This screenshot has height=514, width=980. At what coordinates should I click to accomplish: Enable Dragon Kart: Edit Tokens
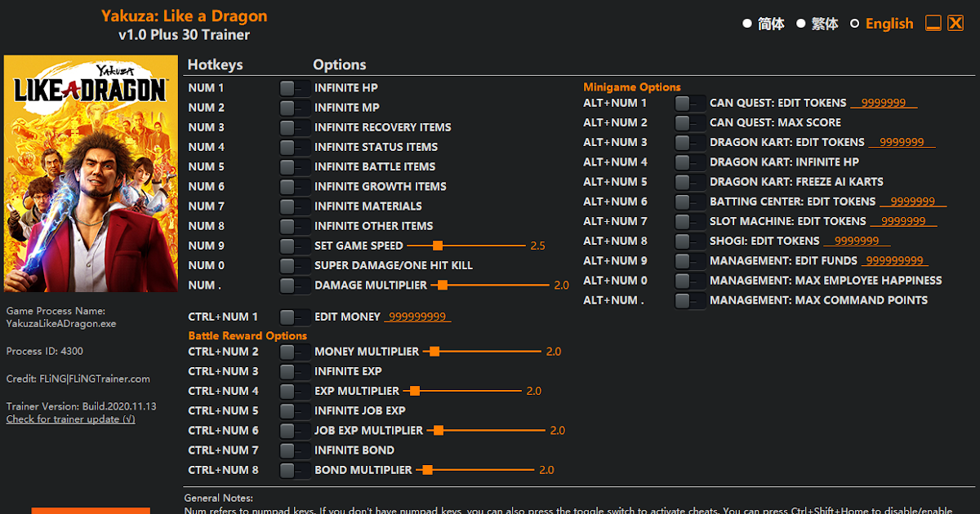[x=690, y=142]
